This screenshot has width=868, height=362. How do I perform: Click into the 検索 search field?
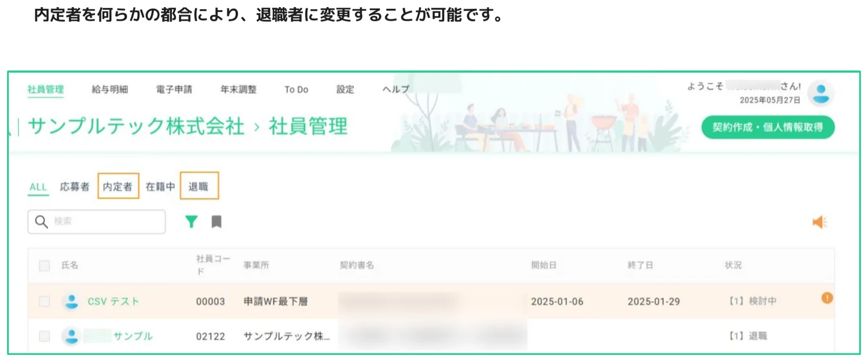pos(97,221)
